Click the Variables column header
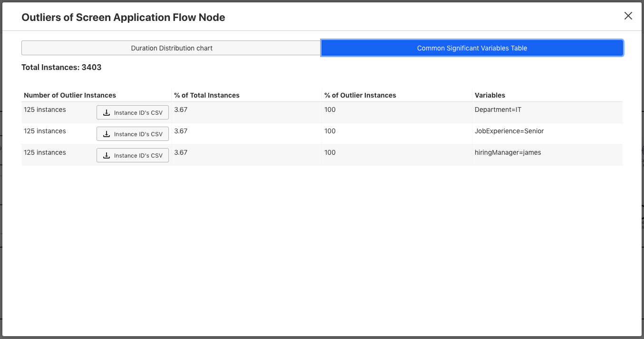Image resolution: width=644 pixels, height=339 pixels. point(490,95)
